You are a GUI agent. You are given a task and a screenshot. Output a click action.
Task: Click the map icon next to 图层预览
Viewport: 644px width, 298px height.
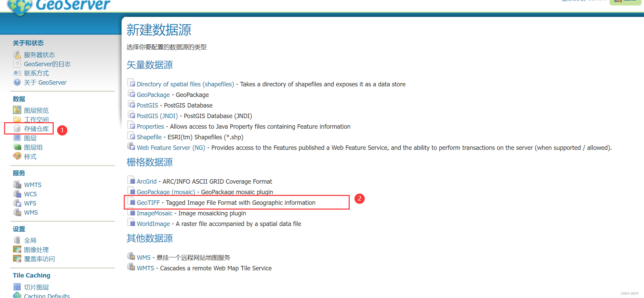(x=17, y=110)
